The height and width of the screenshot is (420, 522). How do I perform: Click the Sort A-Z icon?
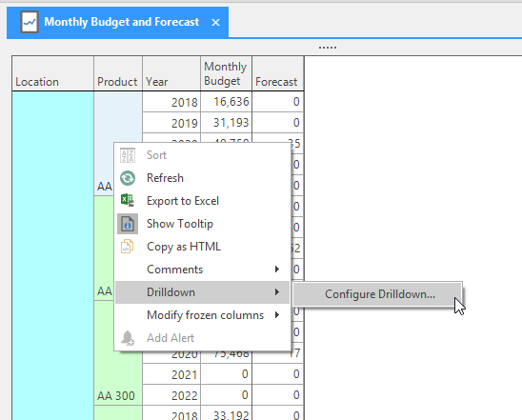point(128,155)
